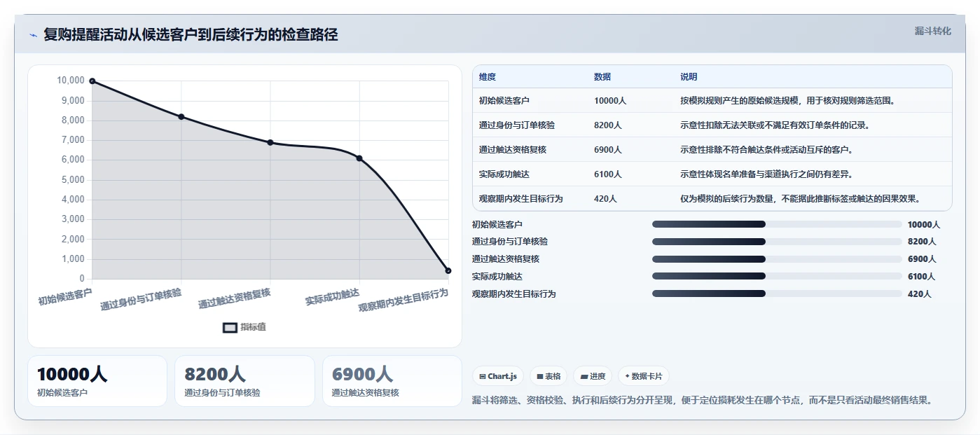This screenshot has height=435, width=980.
Task: Click the 实际成功触达 progress bar
Action: point(777,277)
